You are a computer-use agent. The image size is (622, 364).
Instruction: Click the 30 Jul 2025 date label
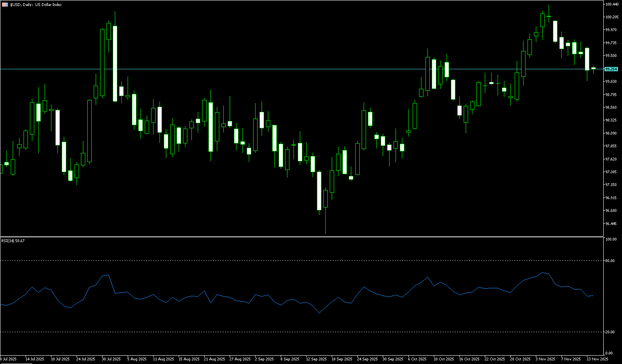[111, 359]
